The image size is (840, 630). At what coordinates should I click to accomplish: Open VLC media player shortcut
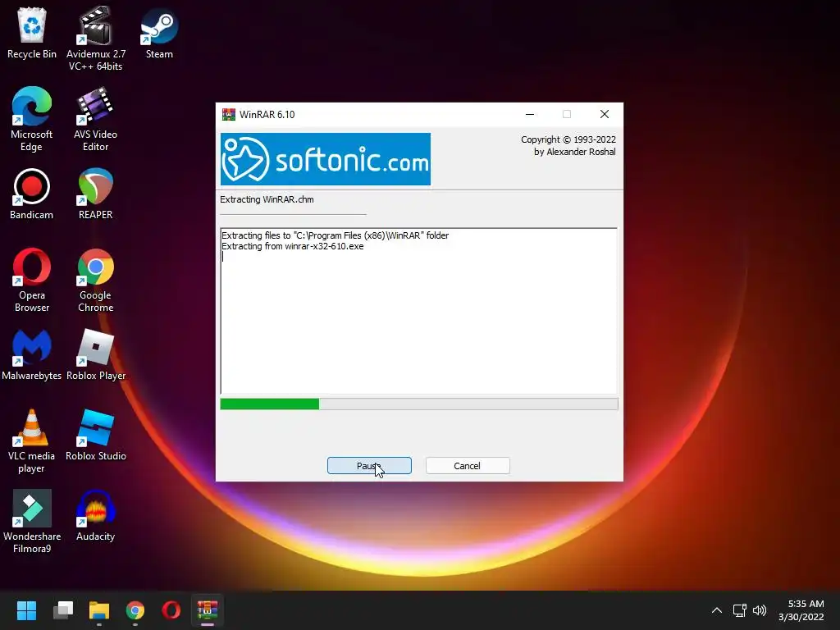32,441
